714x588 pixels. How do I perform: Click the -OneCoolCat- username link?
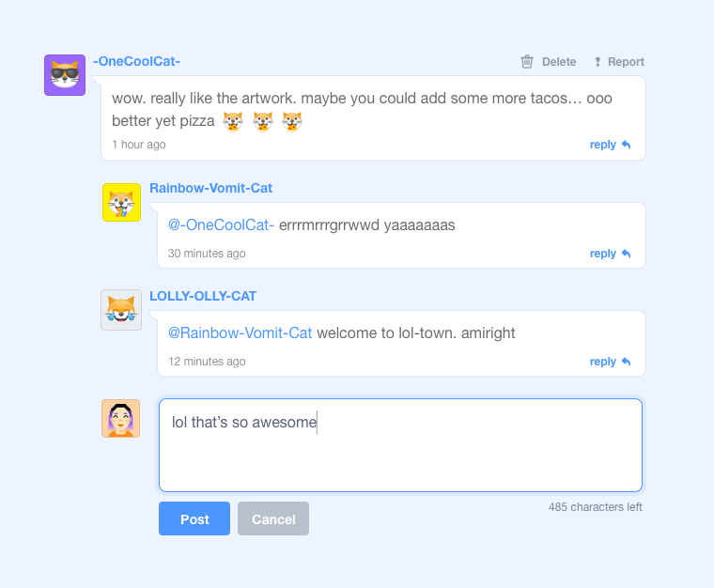click(x=136, y=61)
